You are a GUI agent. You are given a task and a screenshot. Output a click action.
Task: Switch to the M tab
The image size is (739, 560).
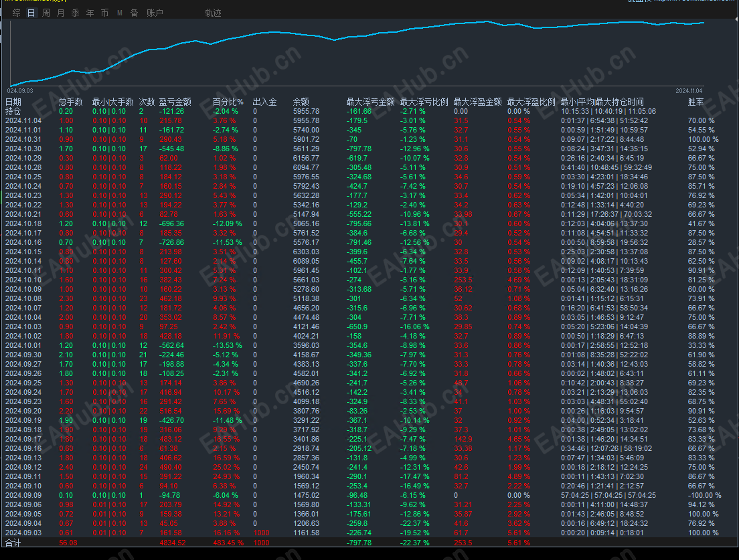click(120, 13)
